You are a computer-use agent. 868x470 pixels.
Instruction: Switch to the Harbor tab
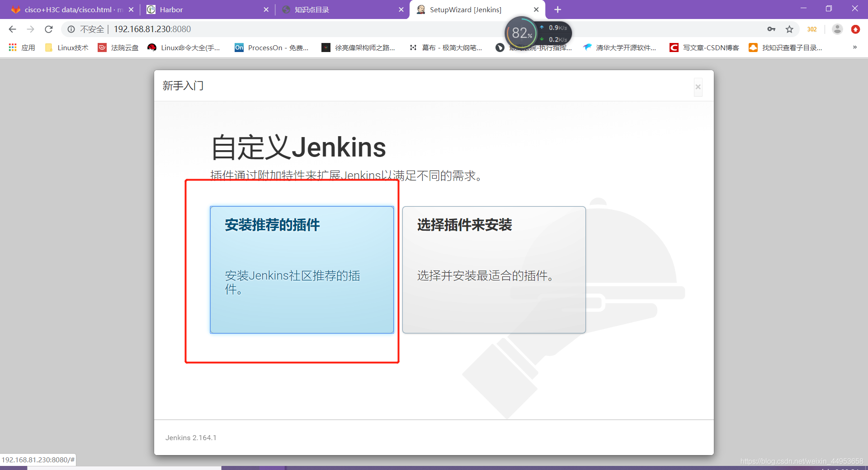(x=208, y=9)
